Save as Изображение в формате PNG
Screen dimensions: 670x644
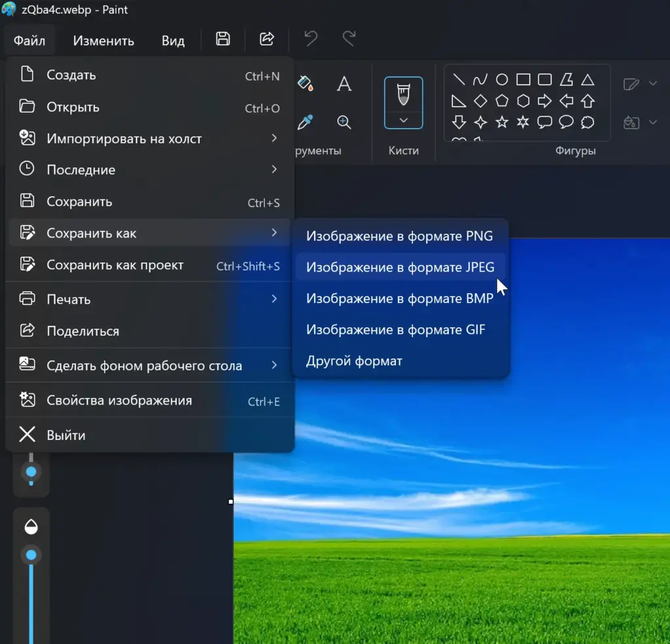(x=401, y=236)
